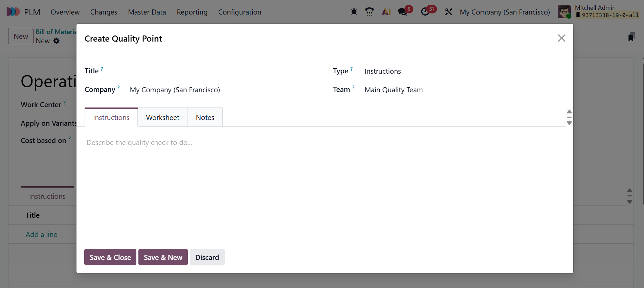Image resolution: width=644 pixels, height=288 pixels.
Task: Open the Team dropdown Main Quality Team
Action: (x=465, y=90)
